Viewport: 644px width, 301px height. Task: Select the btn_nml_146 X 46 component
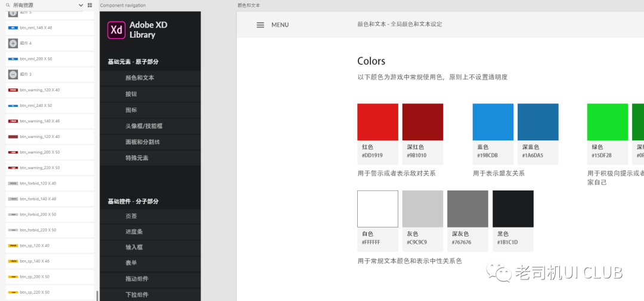pos(49,28)
